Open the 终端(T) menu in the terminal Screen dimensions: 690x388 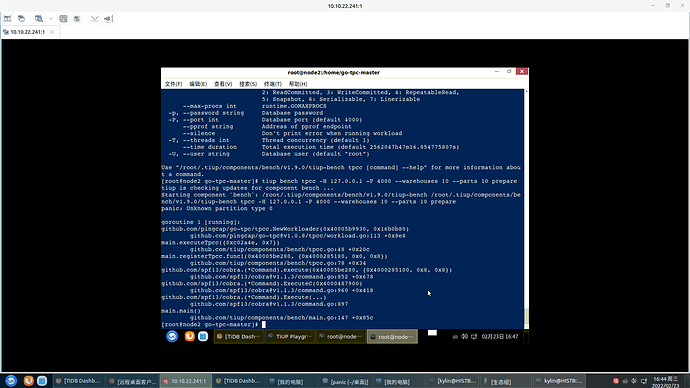(x=273, y=84)
